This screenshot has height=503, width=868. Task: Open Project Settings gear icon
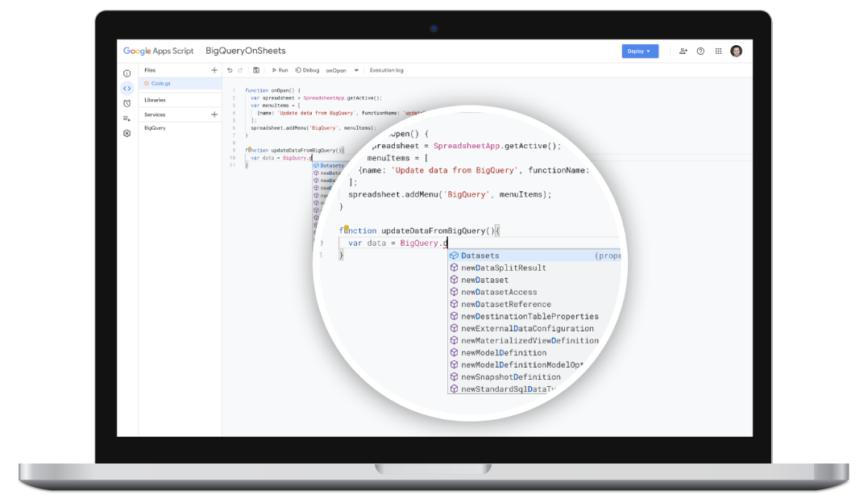127,134
